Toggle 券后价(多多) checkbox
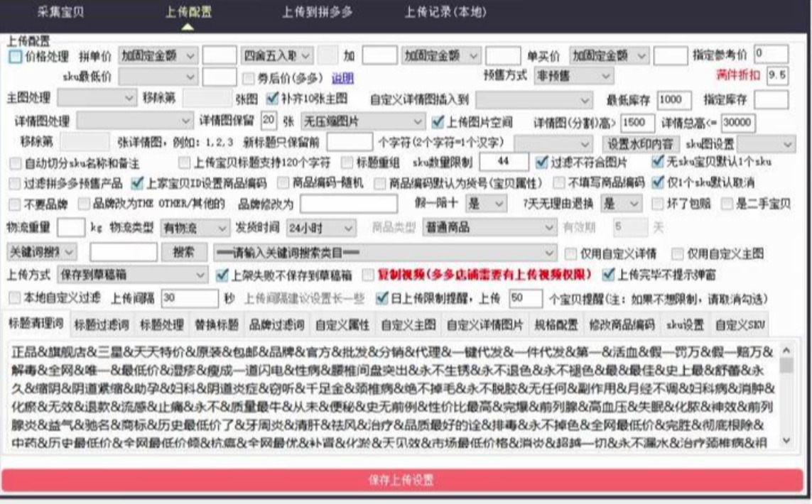This screenshot has height=504, width=812. pyautogui.click(x=249, y=78)
